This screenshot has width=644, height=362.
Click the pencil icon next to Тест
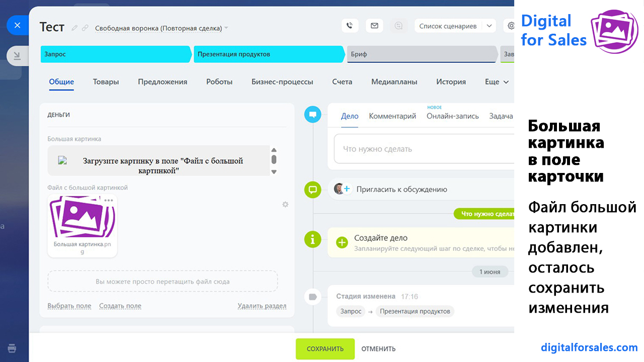(75, 28)
